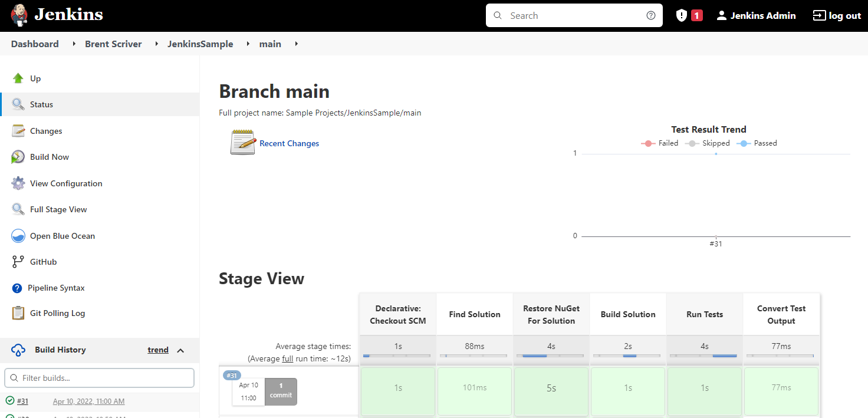Screen dimensions: 868x418
Task: Expand the main breadcrumb arrow
Action: click(x=297, y=44)
